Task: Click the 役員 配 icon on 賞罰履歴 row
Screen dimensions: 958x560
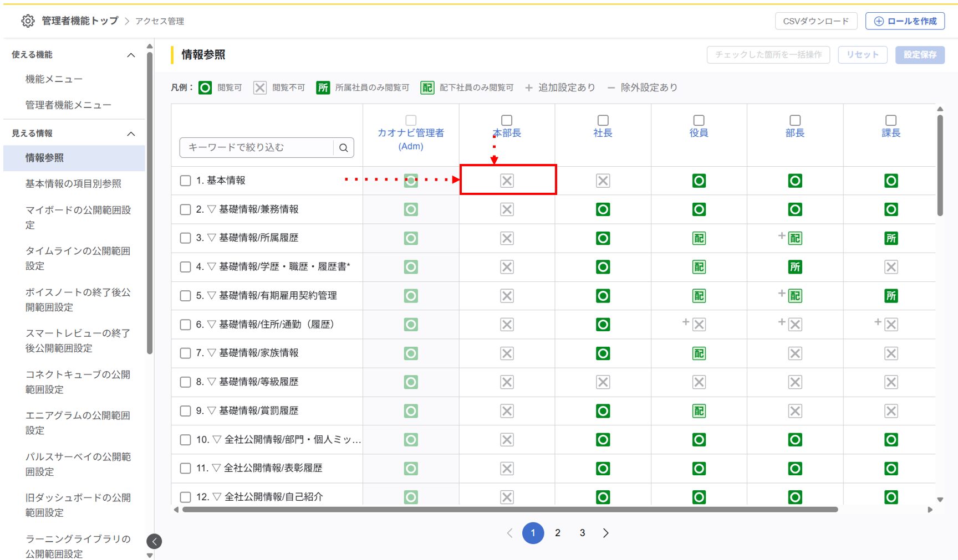Action: [x=699, y=411]
